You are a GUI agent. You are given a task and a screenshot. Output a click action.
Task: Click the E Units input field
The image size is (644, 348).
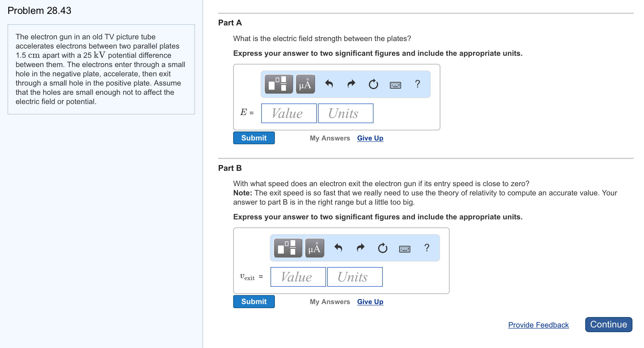pos(345,113)
